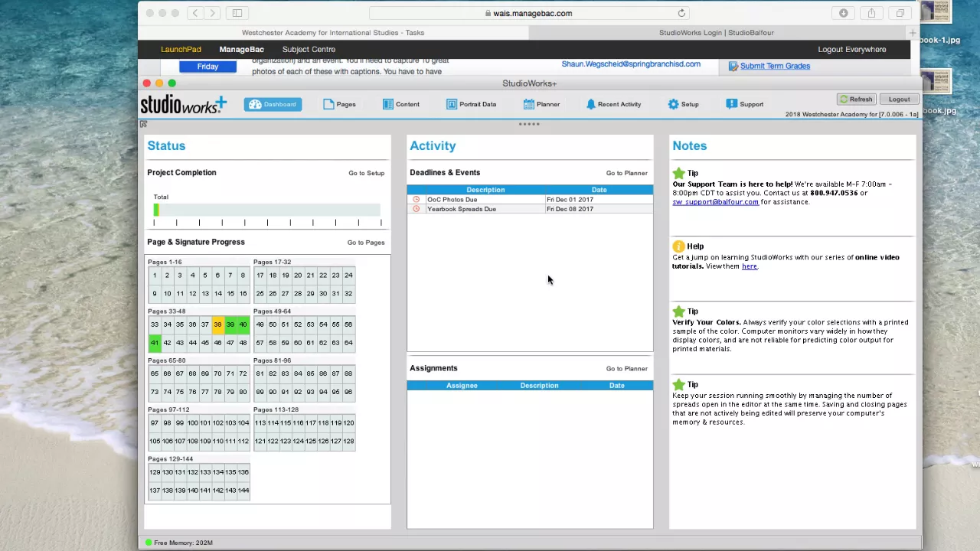
Task: Open the Support section
Action: click(745, 104)
